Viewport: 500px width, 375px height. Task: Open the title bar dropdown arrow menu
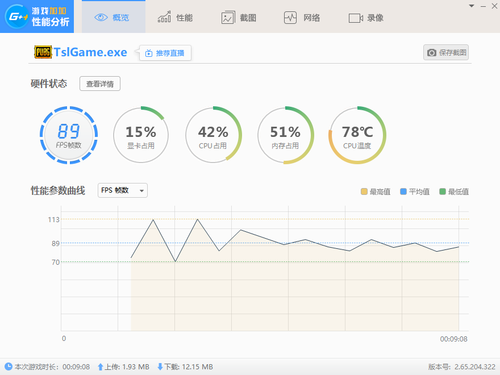[x=471, y=6]
